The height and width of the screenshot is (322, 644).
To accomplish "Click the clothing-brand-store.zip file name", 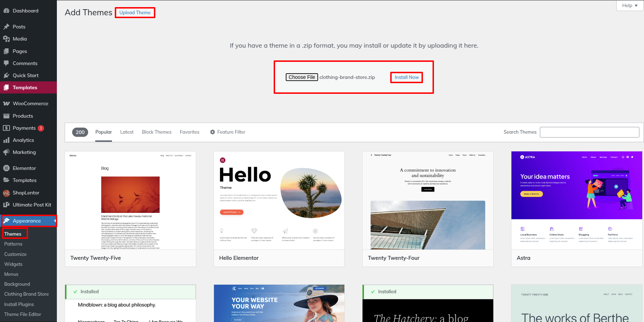I will point(347,77).
